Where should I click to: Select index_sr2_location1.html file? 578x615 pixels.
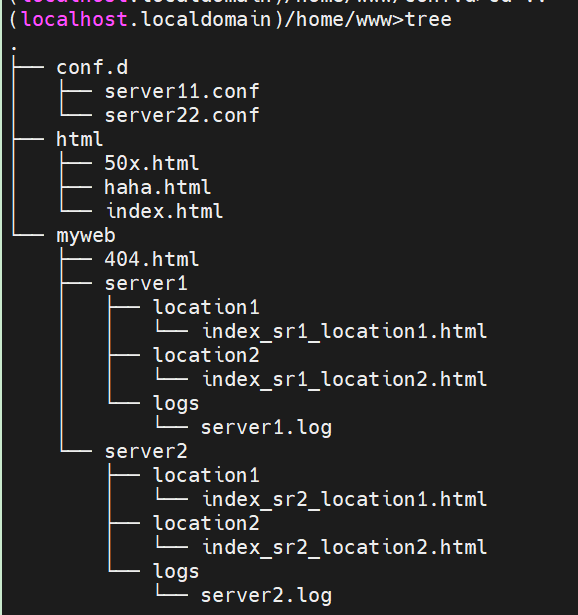coord(345,499)
